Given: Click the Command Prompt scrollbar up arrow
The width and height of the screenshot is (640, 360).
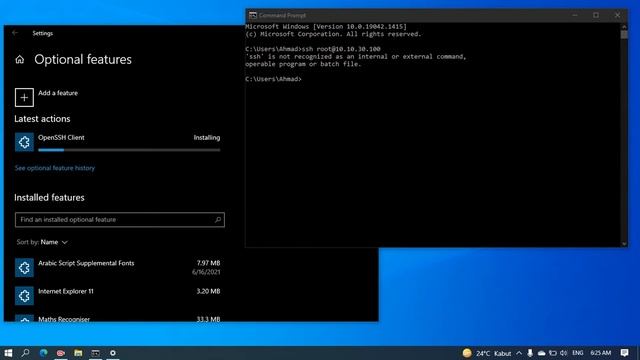Looking at the screenshot, I should pyautogui.click(x=624, y=27).
